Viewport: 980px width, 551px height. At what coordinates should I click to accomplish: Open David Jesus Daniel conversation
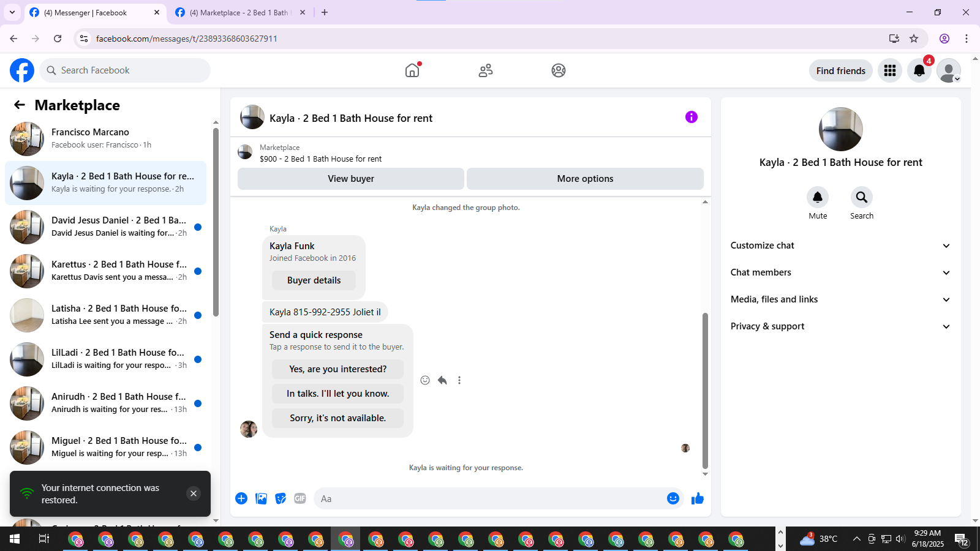point(105,227)
